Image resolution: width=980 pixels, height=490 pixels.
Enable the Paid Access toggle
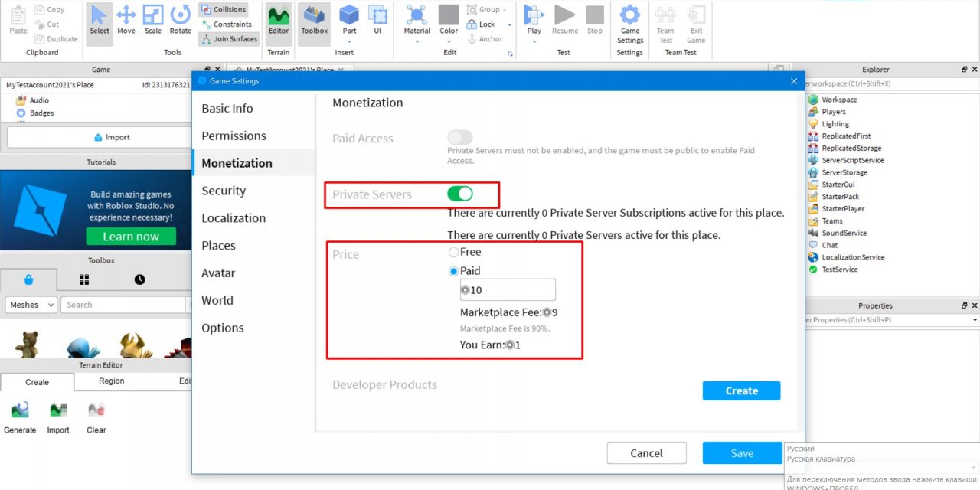(460, 138)
